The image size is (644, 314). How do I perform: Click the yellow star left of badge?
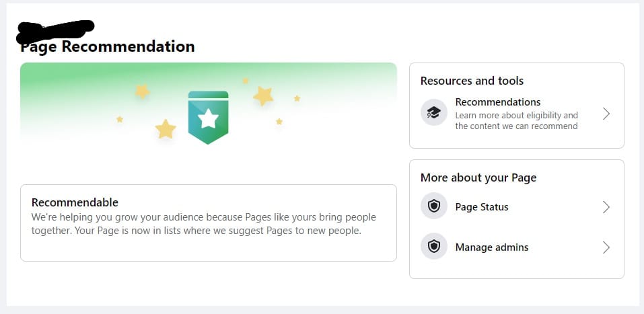pyautogui.click(x=142, y=91)
